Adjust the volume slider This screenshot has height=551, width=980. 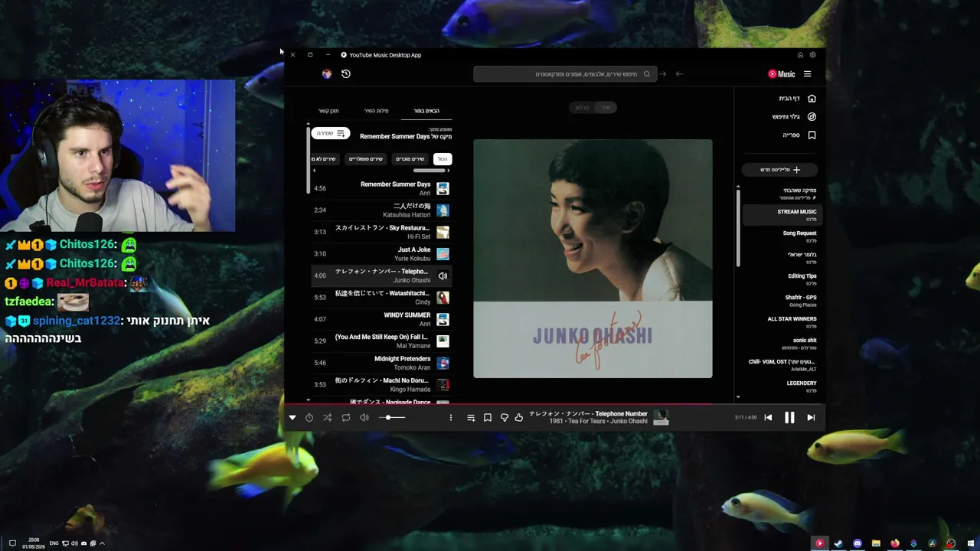392,418
